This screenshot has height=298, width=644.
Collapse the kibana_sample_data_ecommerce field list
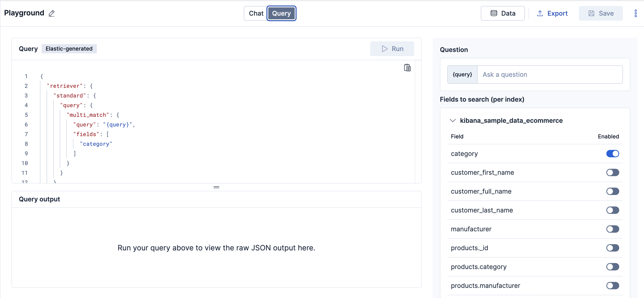pos(453,120)
